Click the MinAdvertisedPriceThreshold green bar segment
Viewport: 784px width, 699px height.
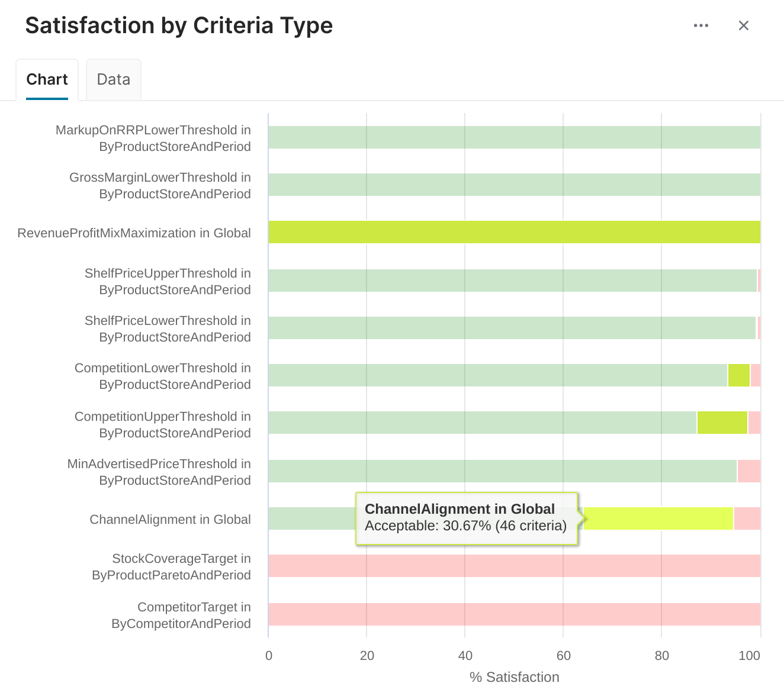click(502, 471)
